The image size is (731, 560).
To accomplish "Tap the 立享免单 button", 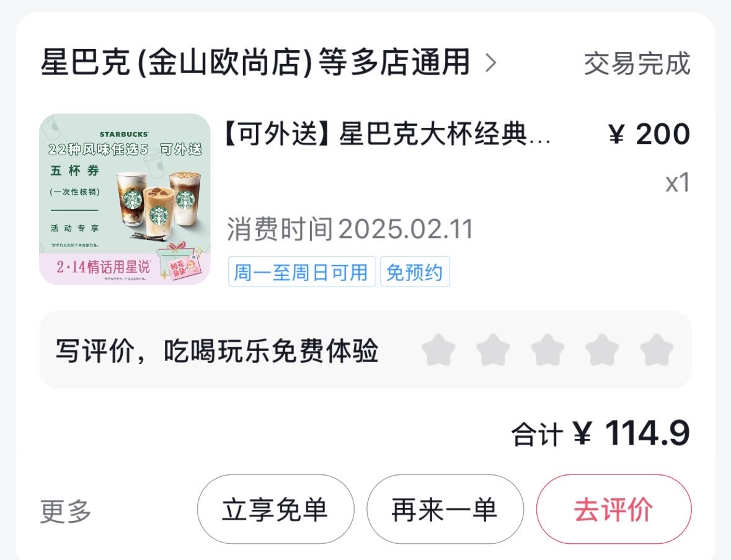I will (x=275, y=509).
